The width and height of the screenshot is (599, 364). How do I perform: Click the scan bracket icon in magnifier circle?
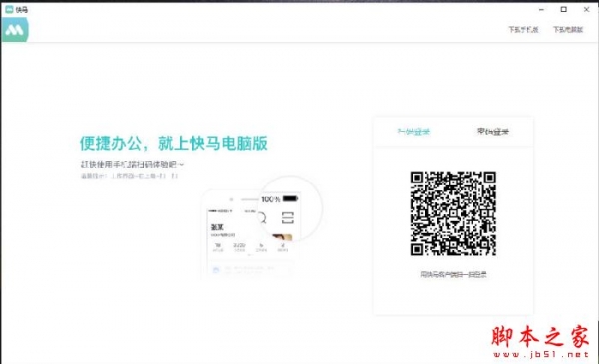288,218
